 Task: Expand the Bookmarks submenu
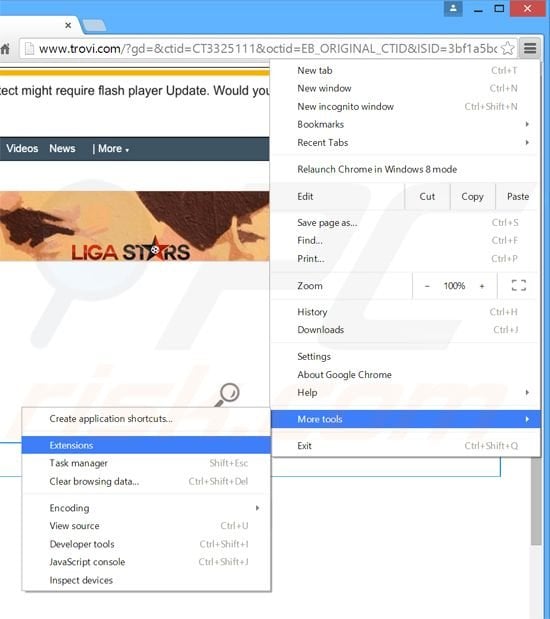click(x=405, y=124)
